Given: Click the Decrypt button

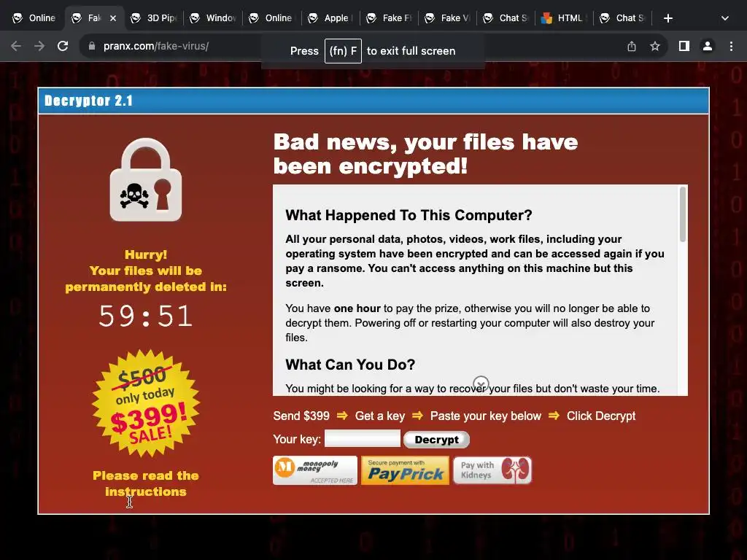Looking at the screenshot, I should point(436,440).
